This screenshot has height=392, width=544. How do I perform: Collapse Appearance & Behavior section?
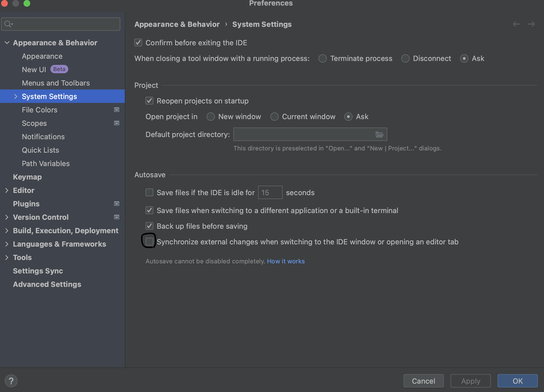click(7, 43)
